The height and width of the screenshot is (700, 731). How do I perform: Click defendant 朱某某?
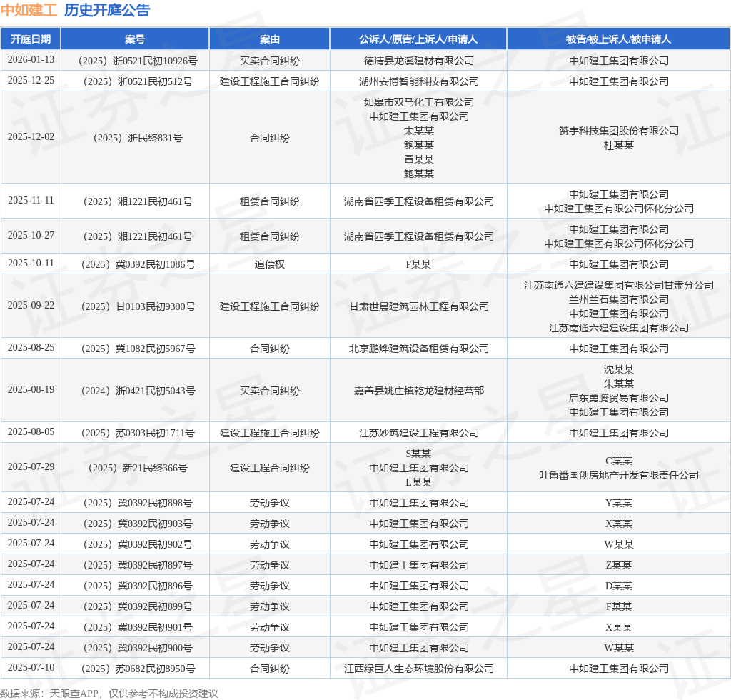[619, 384]
